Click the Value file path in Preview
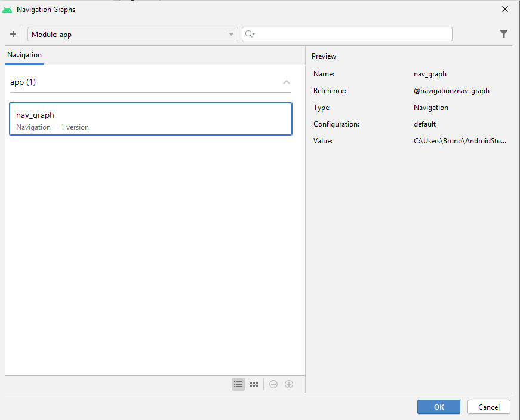 pyautogui.click(x=460, y=141)
